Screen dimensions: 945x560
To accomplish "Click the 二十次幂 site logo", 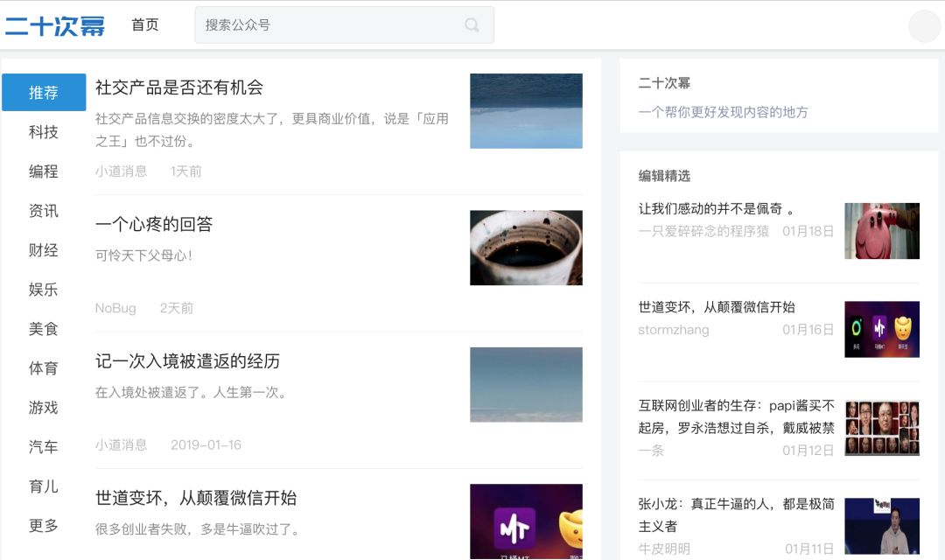I will (55, 25).
